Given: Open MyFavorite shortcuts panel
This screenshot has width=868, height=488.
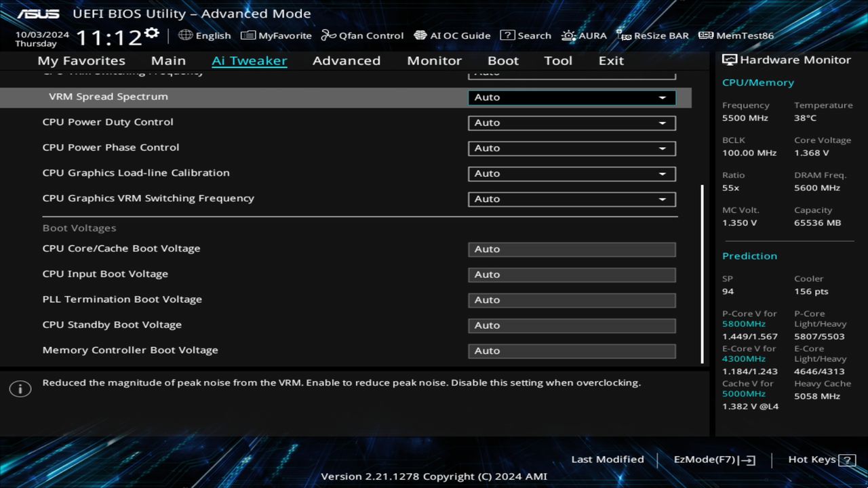Looking at the screenshot, I should pyautogui.click(x=276, y=35).
